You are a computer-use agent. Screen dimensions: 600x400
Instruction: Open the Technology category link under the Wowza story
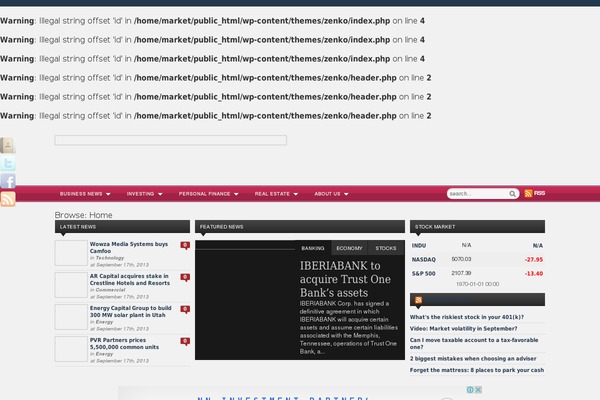click(x=110, y=258)
